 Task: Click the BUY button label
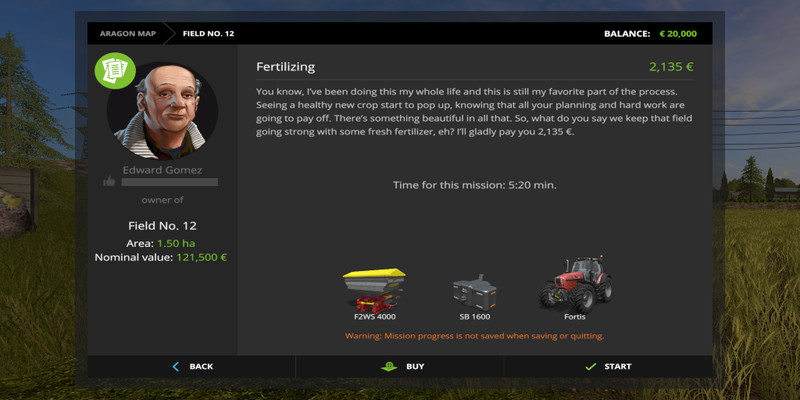point(415,366)
